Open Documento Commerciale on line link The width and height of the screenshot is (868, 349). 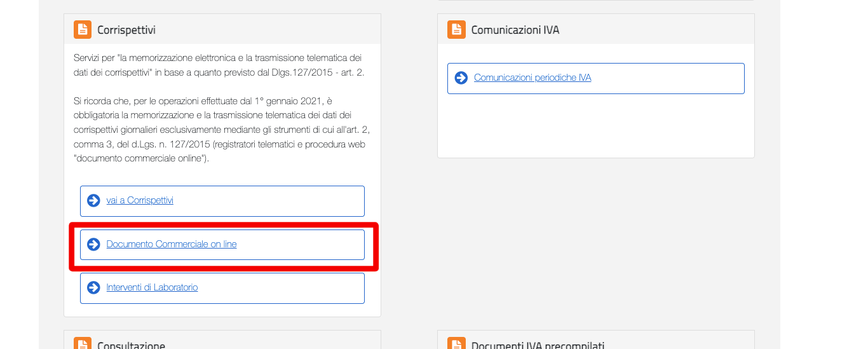click(172, 245)
